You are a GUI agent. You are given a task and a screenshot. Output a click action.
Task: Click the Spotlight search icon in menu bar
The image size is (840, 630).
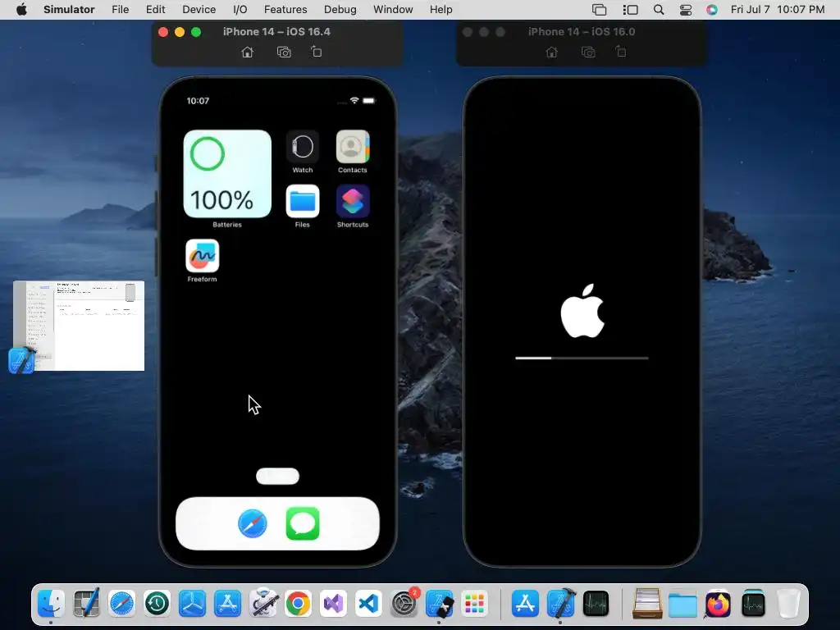(659, 10)
